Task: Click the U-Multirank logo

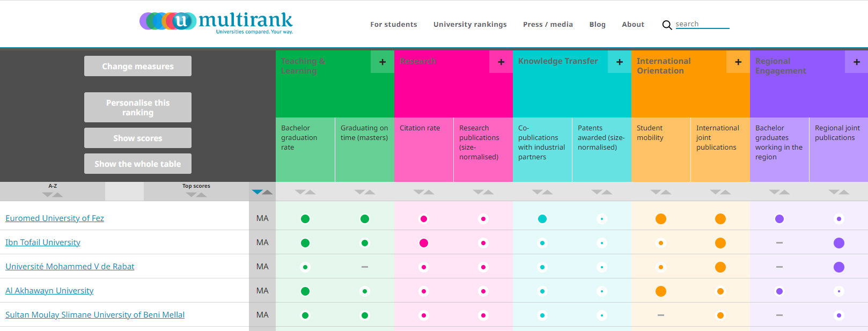Action: pyautogui.click(x=216, y=23)
